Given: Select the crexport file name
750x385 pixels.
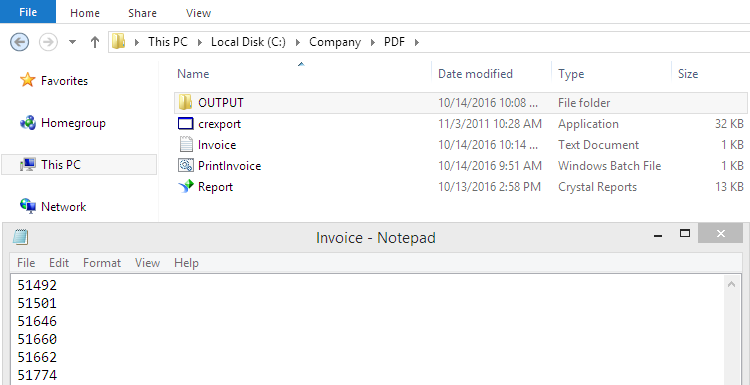Looking at the screenshot, I should point(220,124).
